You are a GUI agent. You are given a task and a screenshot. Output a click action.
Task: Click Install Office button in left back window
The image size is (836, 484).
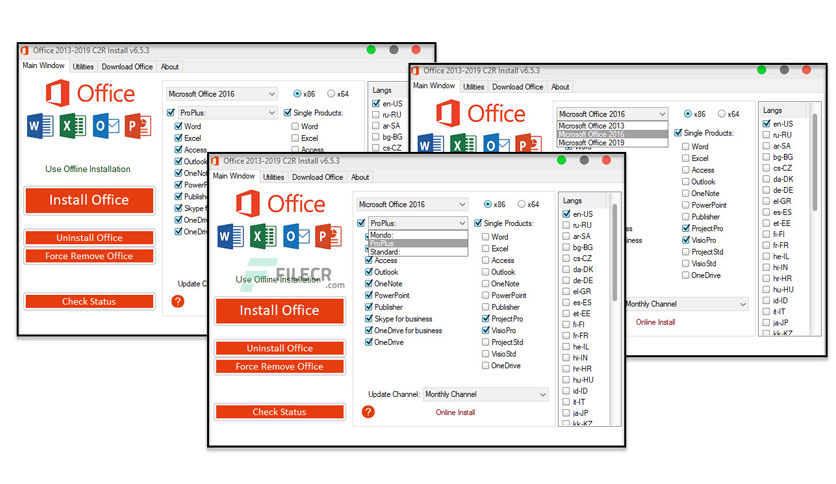90,200
